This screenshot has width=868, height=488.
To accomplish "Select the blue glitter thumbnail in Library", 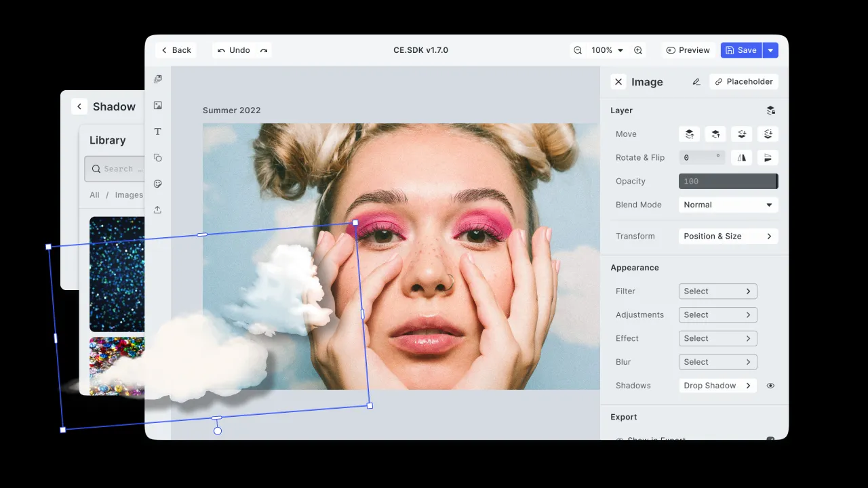I will click(x=117, y=274).
